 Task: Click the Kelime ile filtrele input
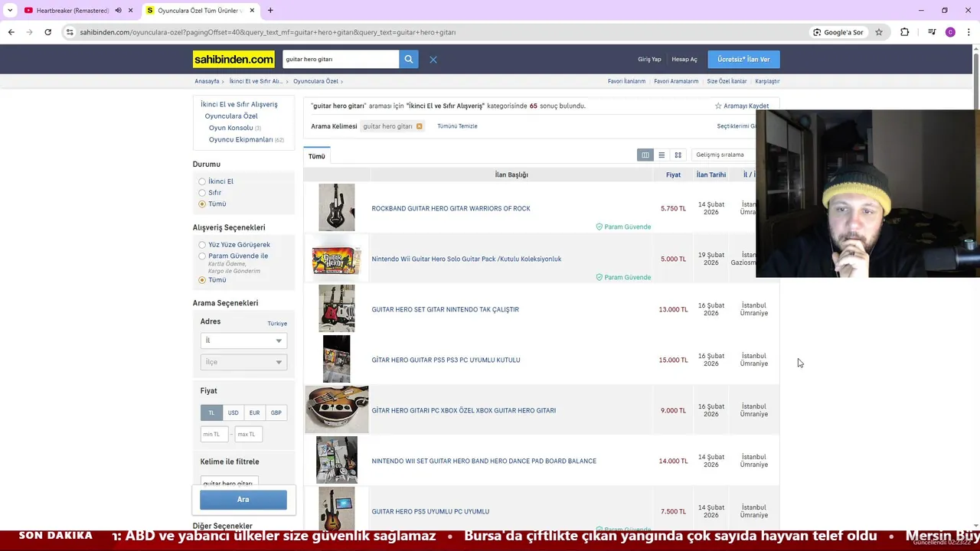tap(230, 483)
